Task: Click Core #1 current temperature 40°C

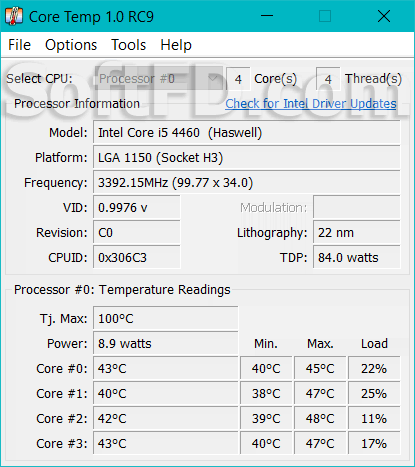Action: tap(166, 394)
